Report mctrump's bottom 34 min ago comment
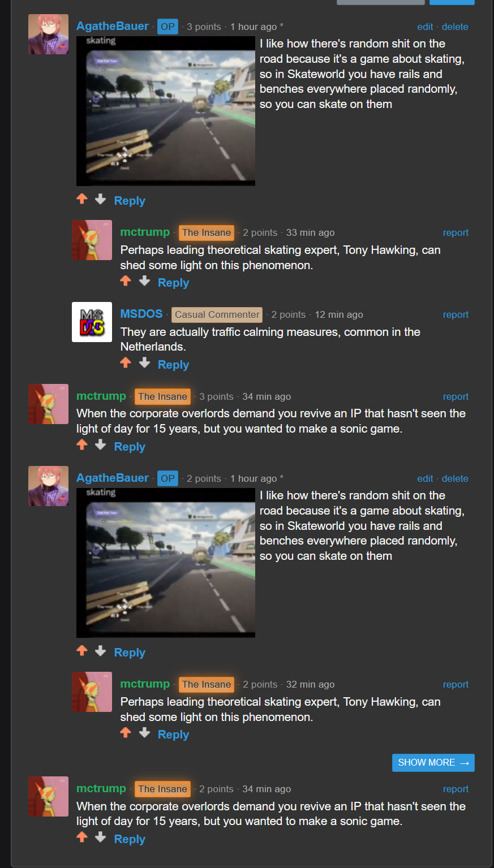The width and height of the screenshot is (494, 868). click(x=456, y=789)
